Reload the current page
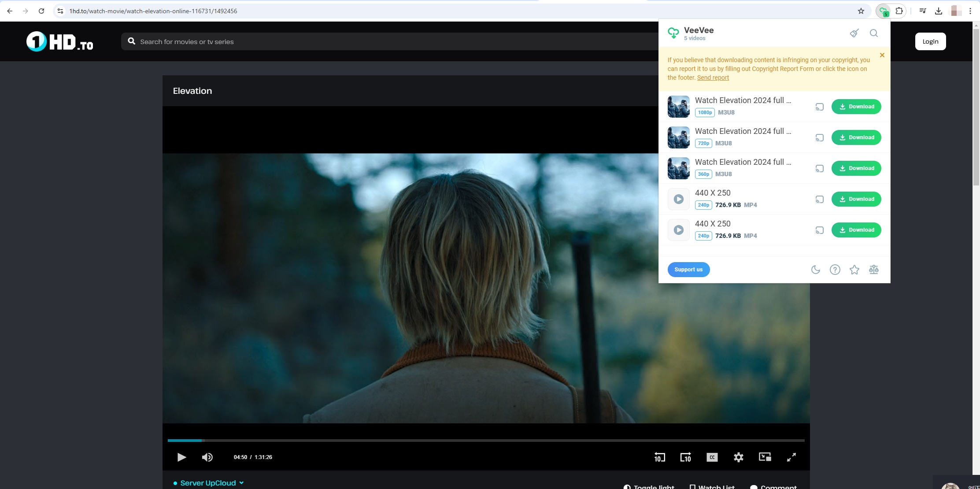 [x=41, y=11]
